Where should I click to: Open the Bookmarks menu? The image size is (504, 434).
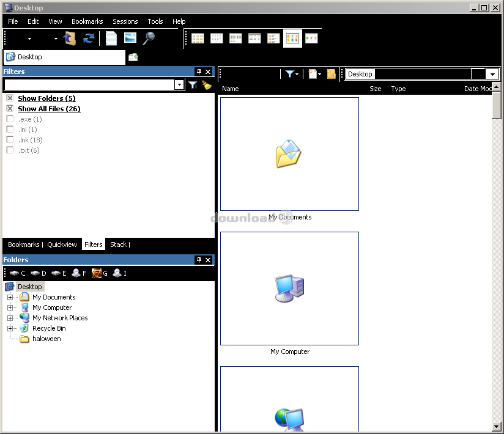point(86,21)
